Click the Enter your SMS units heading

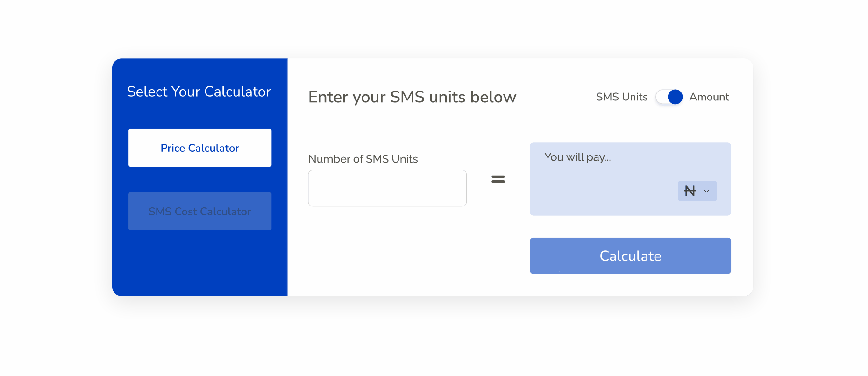[412, 97]
